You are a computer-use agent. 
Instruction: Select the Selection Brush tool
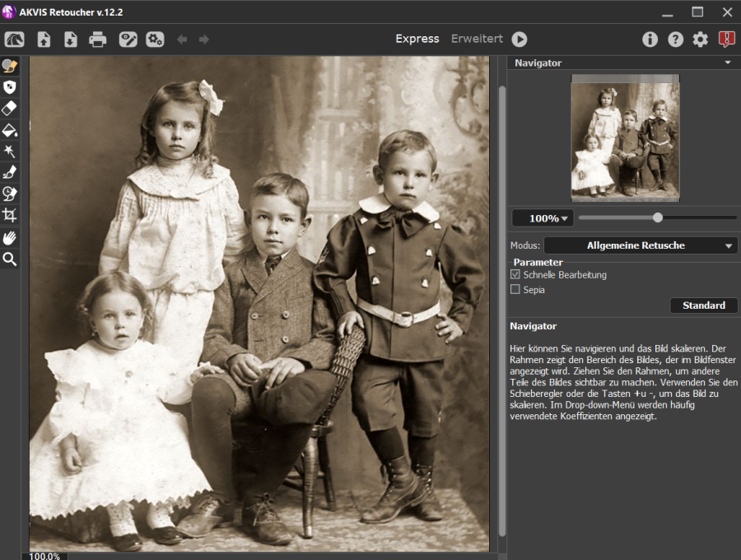[10, 66]
